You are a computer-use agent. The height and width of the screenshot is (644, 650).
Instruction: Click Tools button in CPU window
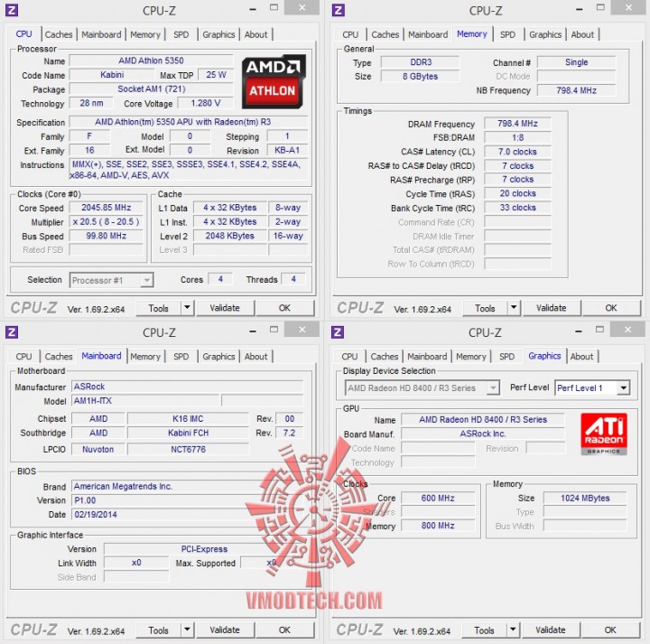click(158, 308)
